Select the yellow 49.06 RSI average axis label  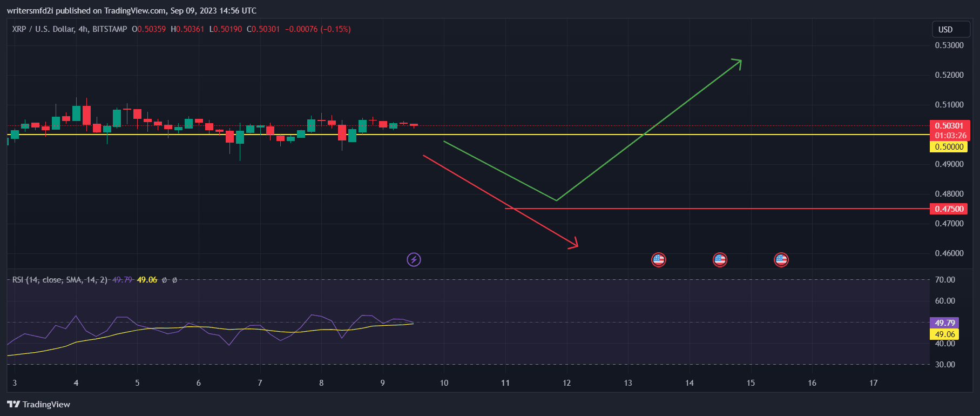click(x=944, y=334)
